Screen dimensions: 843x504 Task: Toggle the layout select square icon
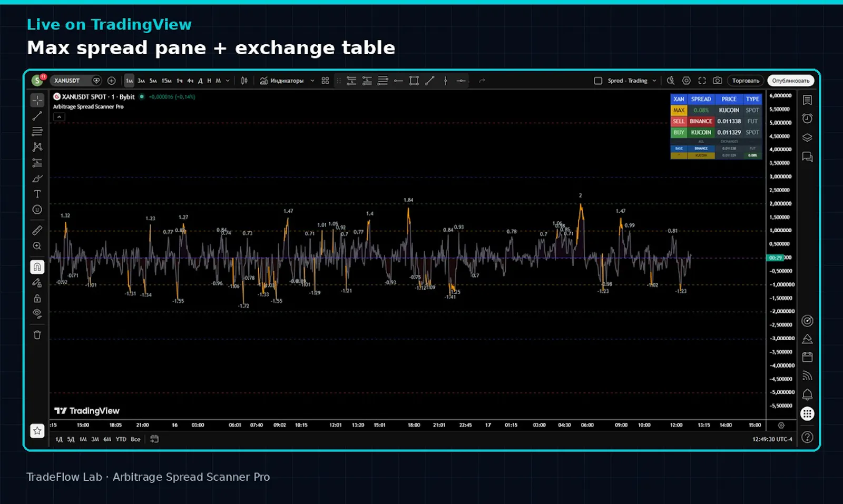tap(598, 81)
